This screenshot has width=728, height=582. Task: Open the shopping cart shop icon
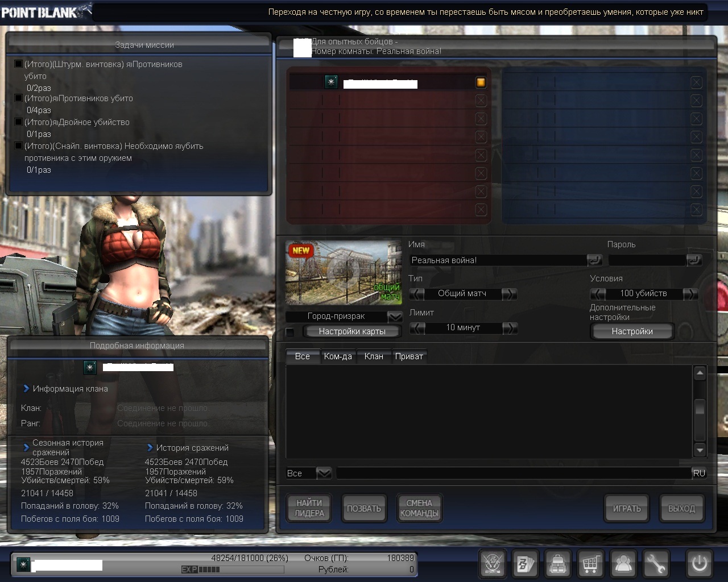[591, 564]
